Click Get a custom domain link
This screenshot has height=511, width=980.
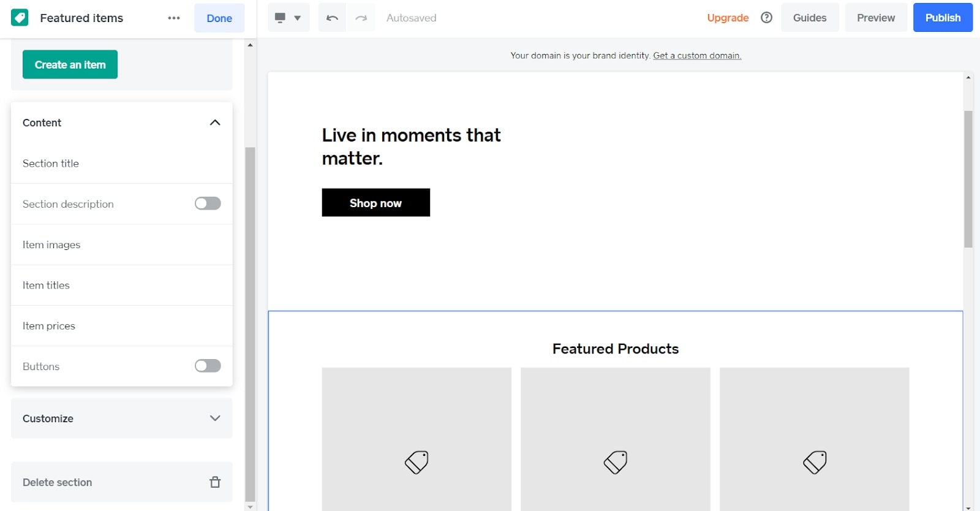click(697, 56)
